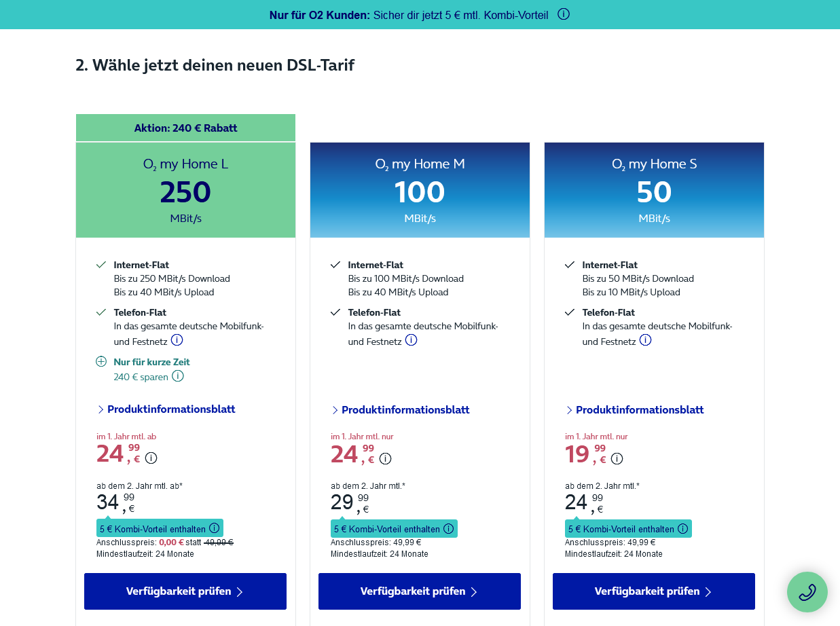The image size is (840, 626).
Task: Expand Produktinformationsblatt for my Home L
Action: click(x=166, y=409)
